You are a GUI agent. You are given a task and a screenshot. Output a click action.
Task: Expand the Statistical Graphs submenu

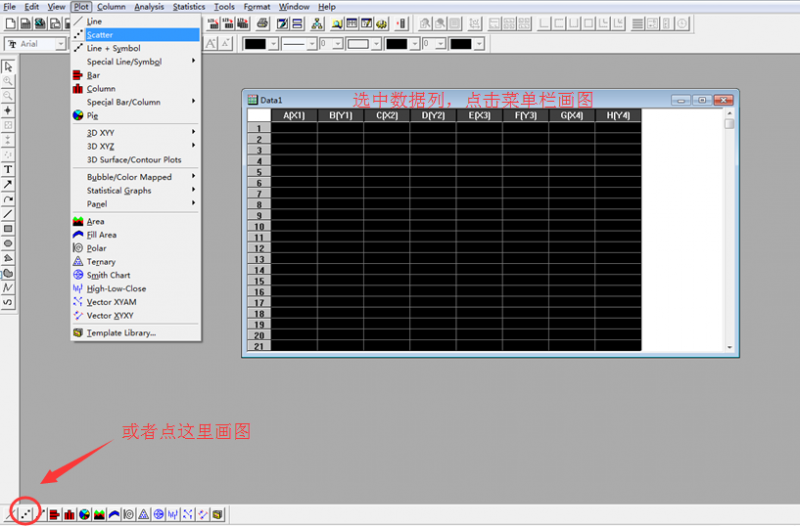(x=135, y=190)
